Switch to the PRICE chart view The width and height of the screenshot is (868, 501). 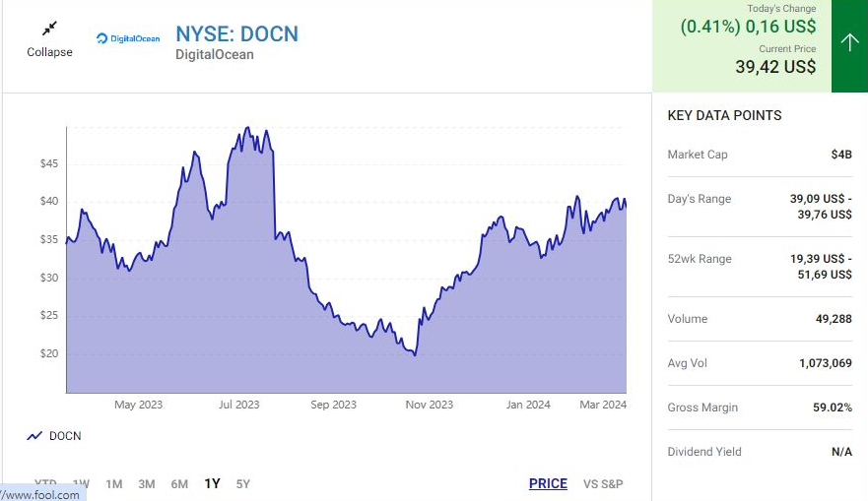pyautogui.click(x=548, y=483)
